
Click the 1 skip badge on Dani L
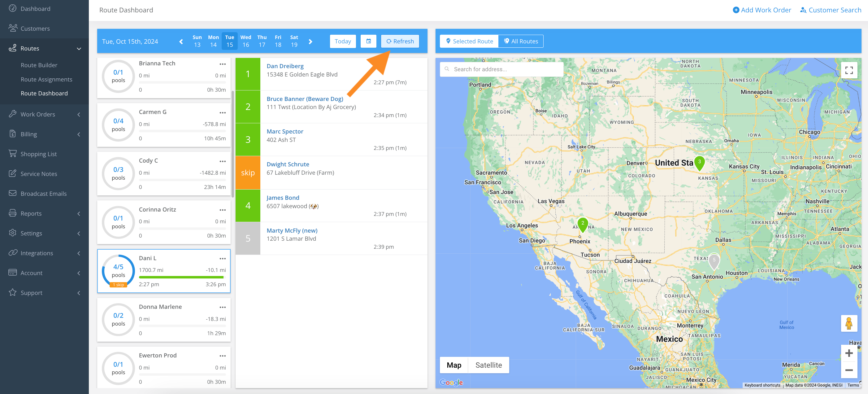point(118,285)
